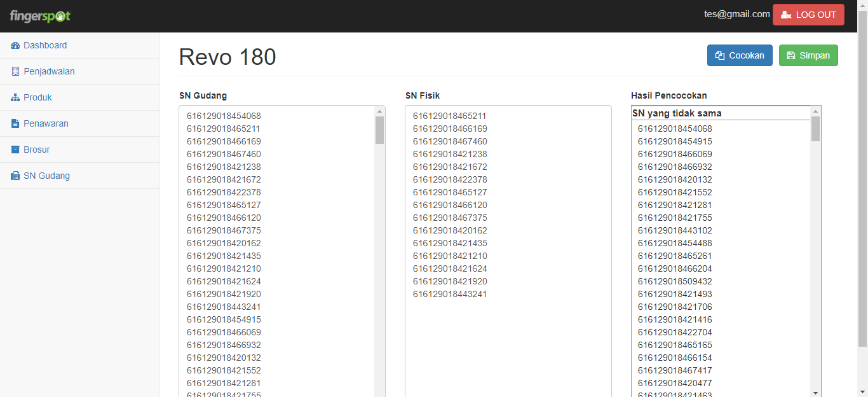Click the Hasil Pencocokan scrollbar up arrow
The image size is (868, 397).
(815, 111)
